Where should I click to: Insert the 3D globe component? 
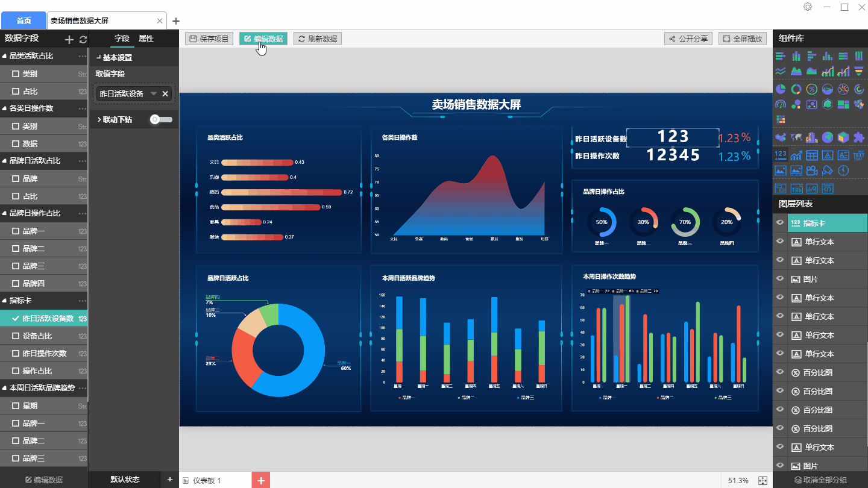click(828, 137)
